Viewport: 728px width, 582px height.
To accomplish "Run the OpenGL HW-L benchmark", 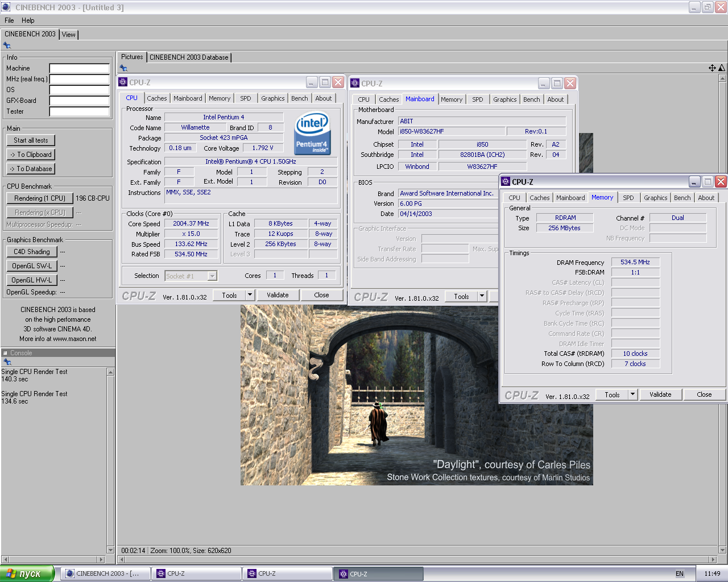I will tap(32, 280).
